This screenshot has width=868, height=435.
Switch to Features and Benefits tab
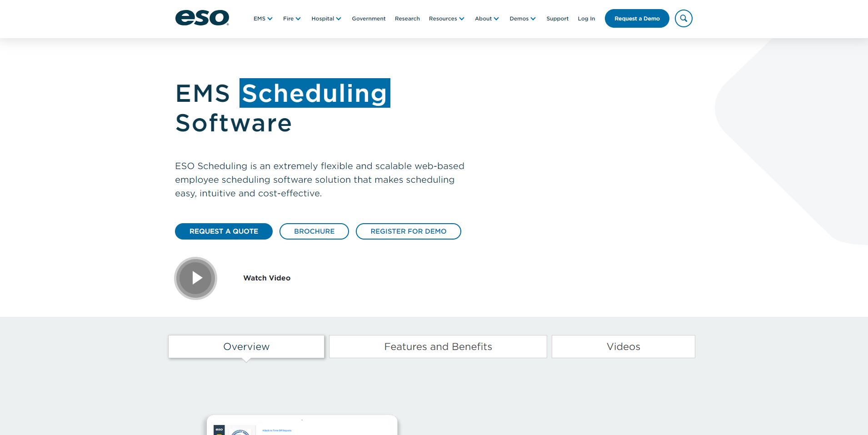[438, 347]
